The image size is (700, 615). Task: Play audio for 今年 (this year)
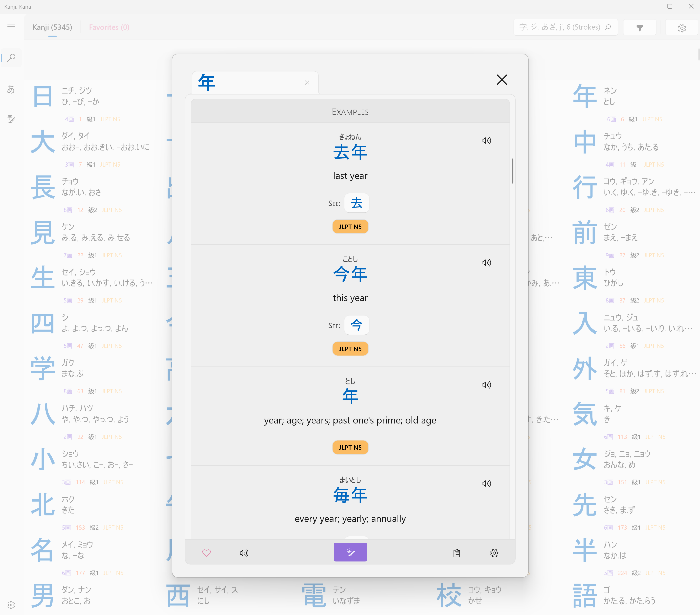pyautogui.click(x=486, y=263)
